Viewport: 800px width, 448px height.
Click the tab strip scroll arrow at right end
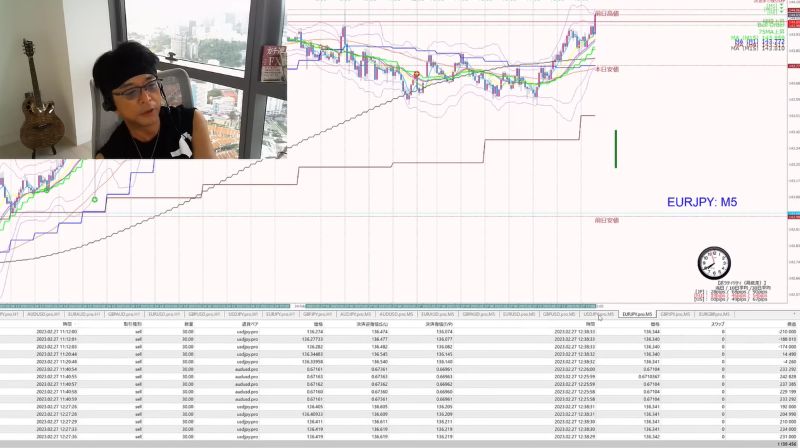click(x=794, y=314)
